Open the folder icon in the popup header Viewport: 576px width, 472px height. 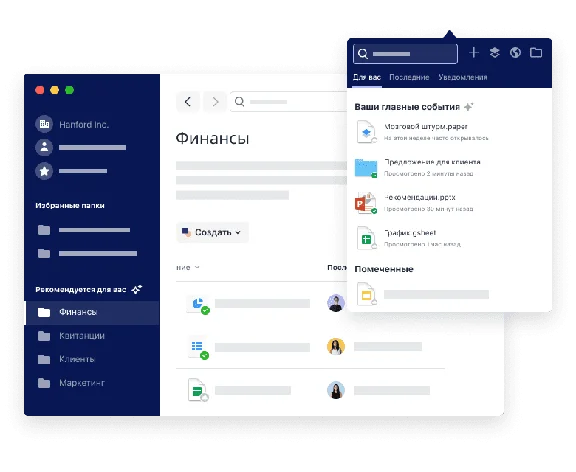536,53
